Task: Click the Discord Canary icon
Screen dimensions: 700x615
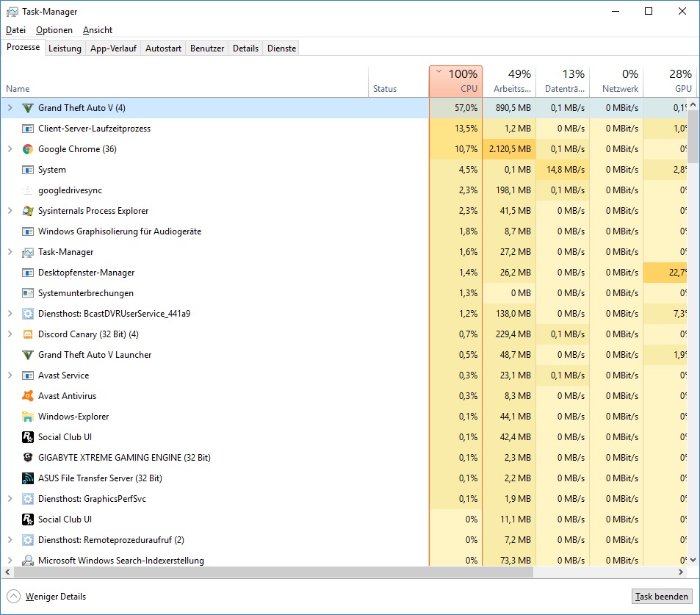Action: coord(28,334)
